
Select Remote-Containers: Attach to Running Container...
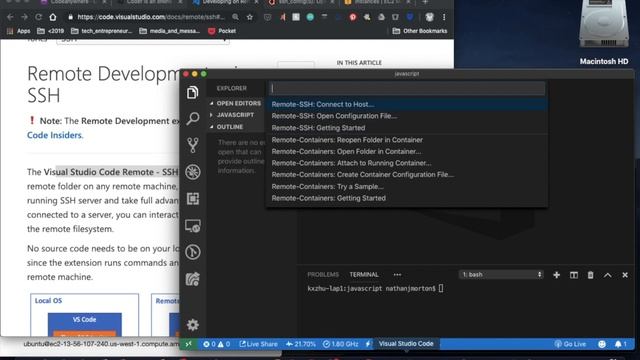(x=407, y=163)
